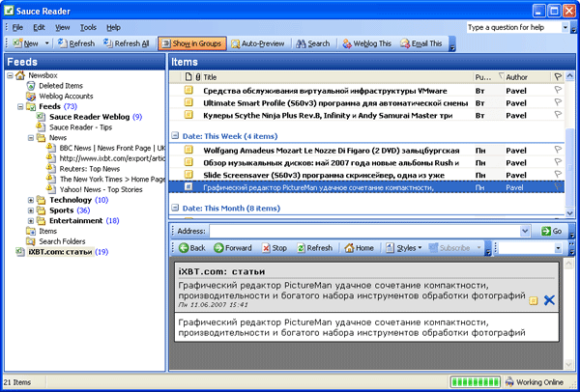Click the Refresh All toolbar button
This screenshot has height=392, width=580.
click(126, 43)
